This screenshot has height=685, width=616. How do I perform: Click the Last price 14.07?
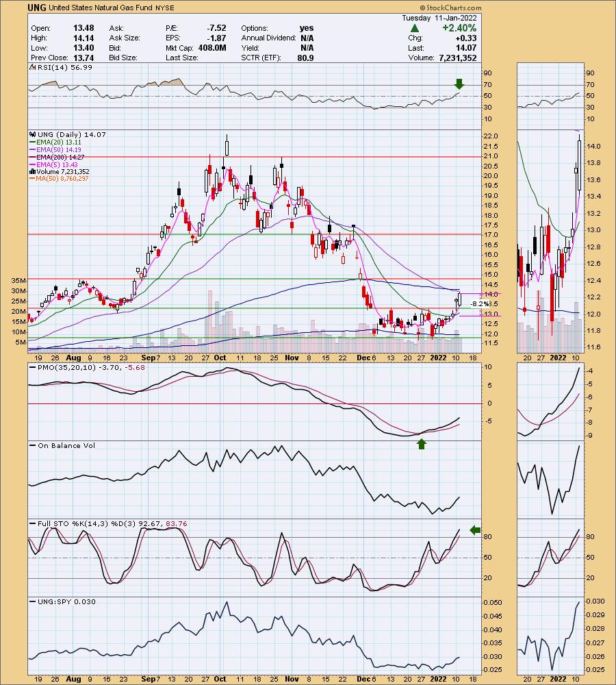tap(465, 48)
